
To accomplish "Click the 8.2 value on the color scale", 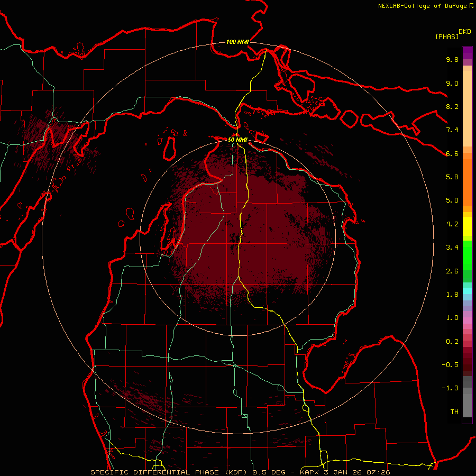I will click(x=452, y=106).
